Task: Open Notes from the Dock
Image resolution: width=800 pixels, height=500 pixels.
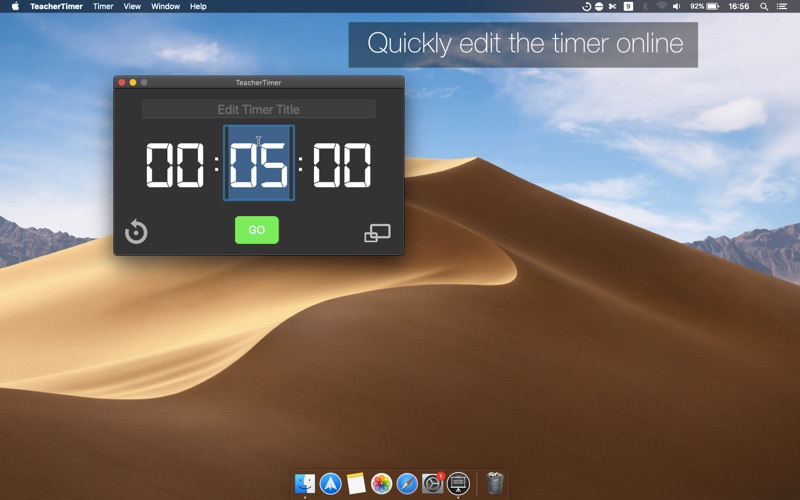Action: 356,483
